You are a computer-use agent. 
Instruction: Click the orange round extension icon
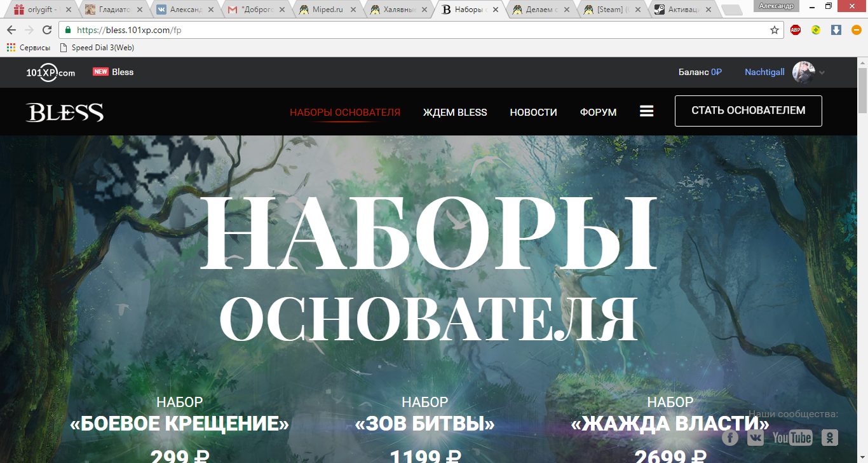[x=857, y=30]
